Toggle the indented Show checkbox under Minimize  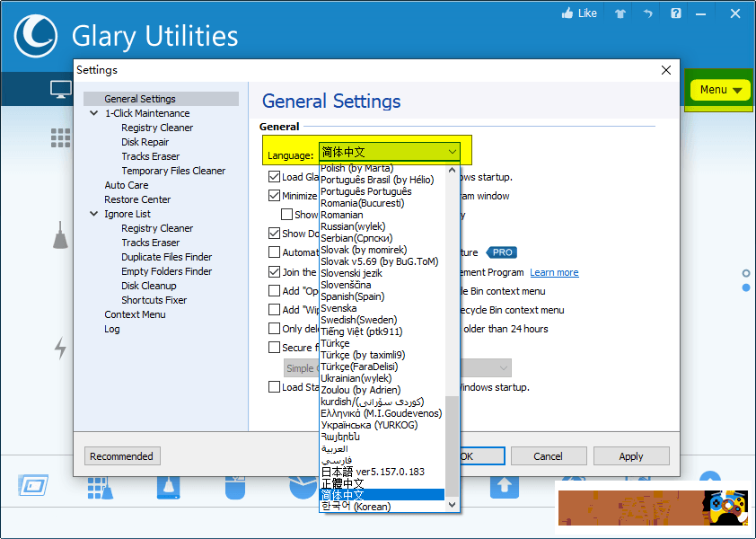287,214
